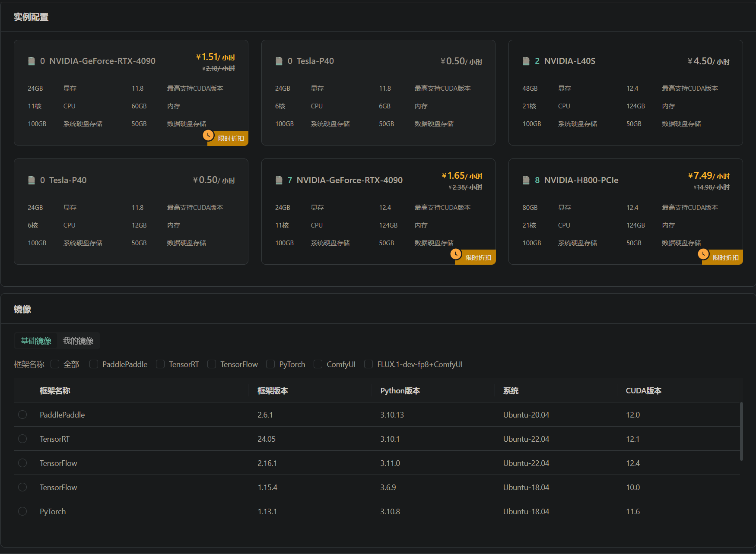
Task: Check the FLUX.1-dev-fp8+ComfyUI filter
Action: coord(368,364)
